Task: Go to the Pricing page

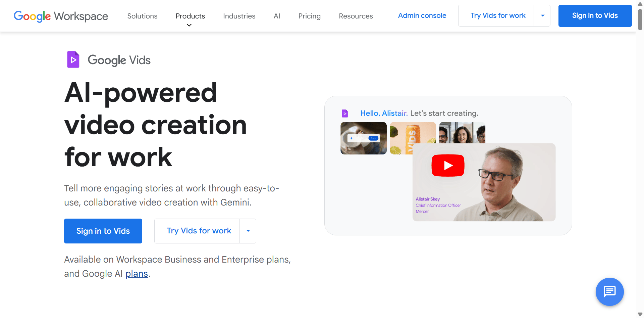Action: pyautogui.click(x=309, y=16)
